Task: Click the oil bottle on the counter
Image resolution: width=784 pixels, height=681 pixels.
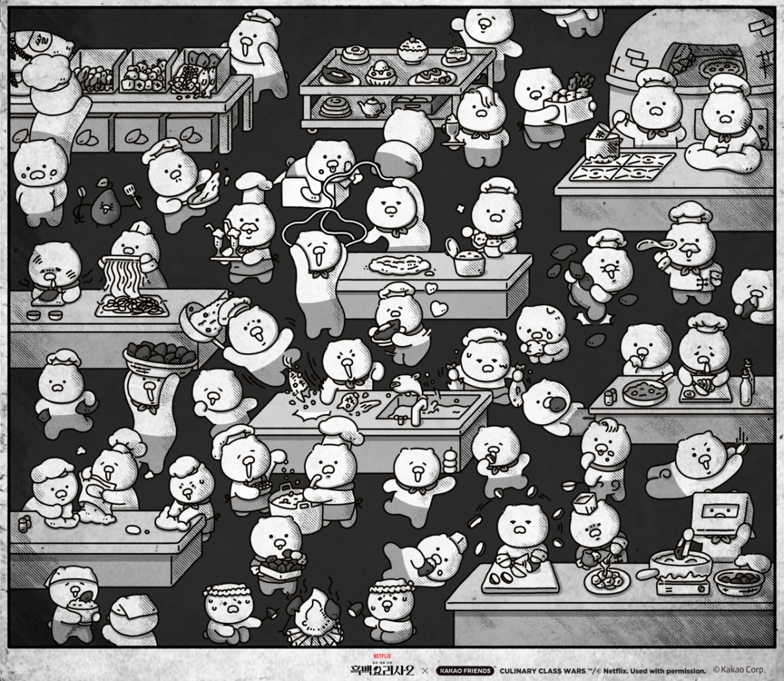Action: coord(746,388)
